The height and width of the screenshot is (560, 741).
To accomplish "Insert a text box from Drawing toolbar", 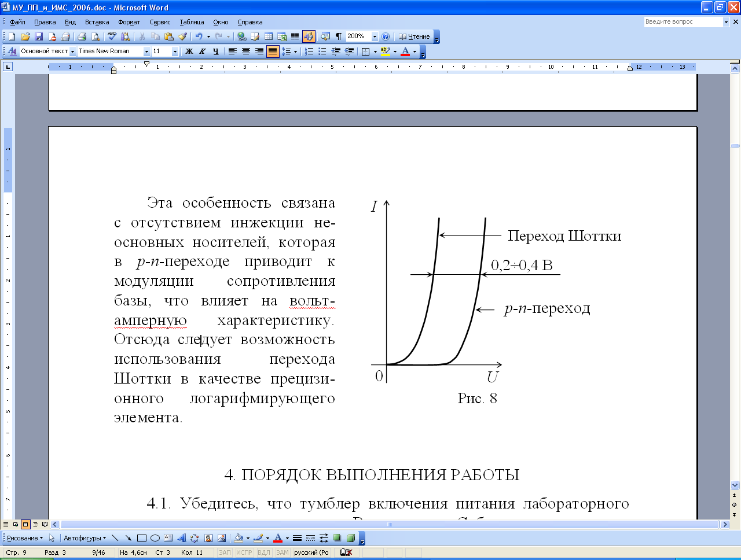I will tap(168, 538).
